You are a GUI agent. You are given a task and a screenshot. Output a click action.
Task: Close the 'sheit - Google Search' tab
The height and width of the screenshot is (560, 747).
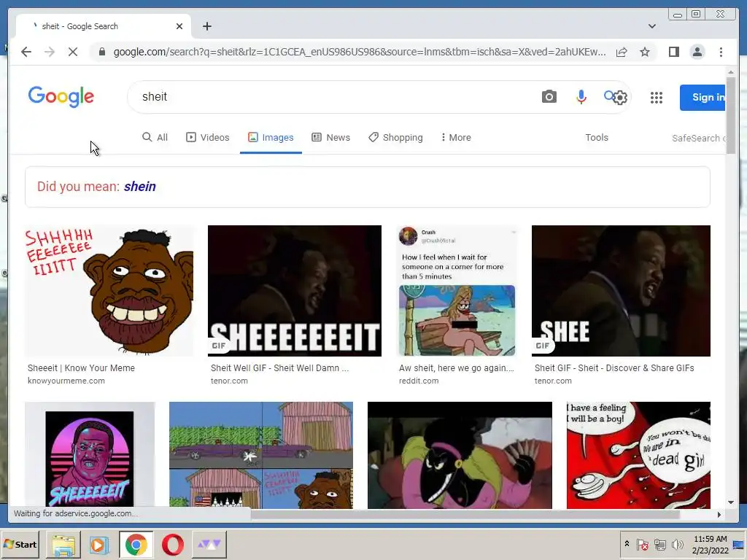pyautogui.click(x=179, y=26)
